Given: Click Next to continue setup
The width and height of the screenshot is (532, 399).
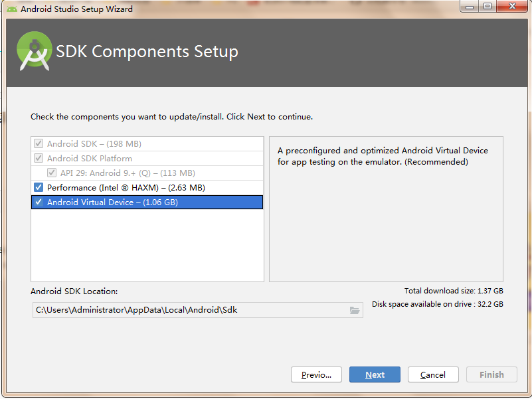Looking at the screenshot, I should tap(375, 374).
